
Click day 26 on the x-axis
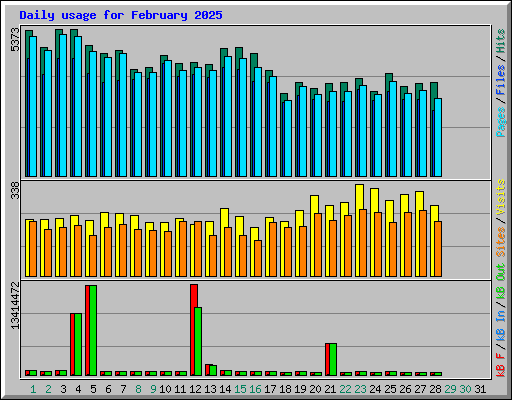(x=405, y=389)
